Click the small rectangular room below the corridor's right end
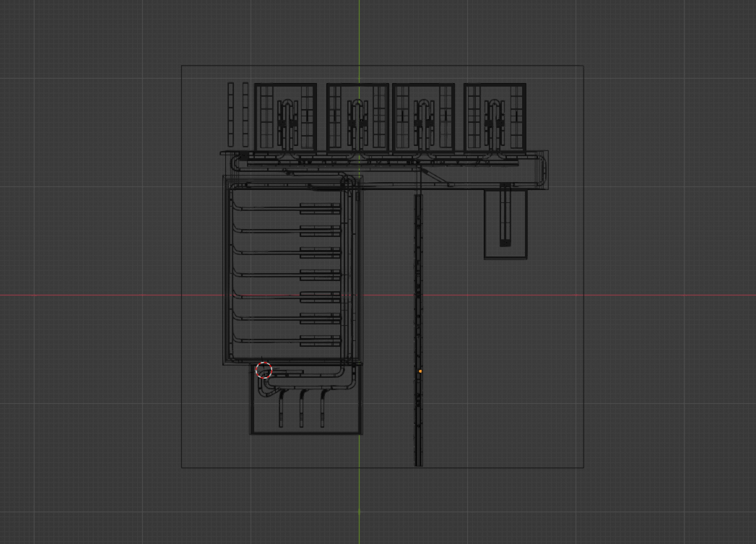Viewport: 756px width, 544px height. (505, 224)
